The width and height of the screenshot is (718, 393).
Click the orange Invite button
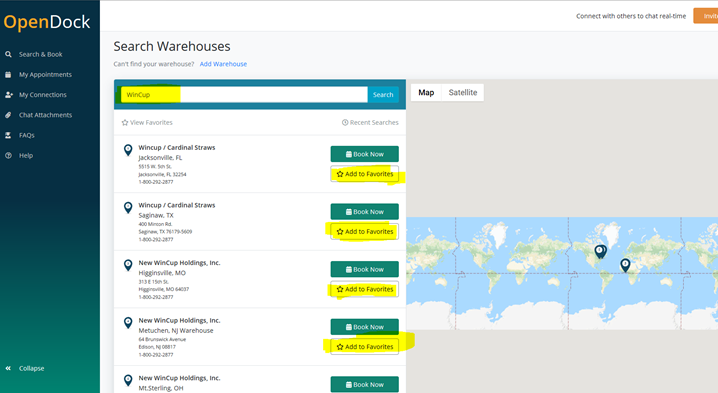point(706,16)
